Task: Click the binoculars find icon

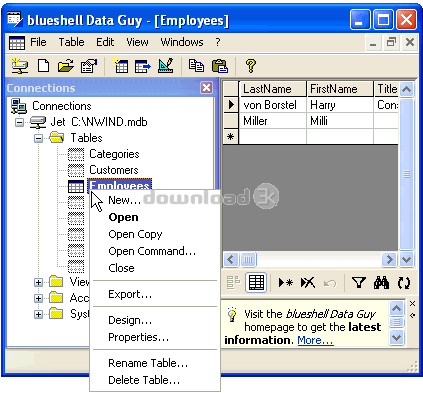Action: [381, 283]
